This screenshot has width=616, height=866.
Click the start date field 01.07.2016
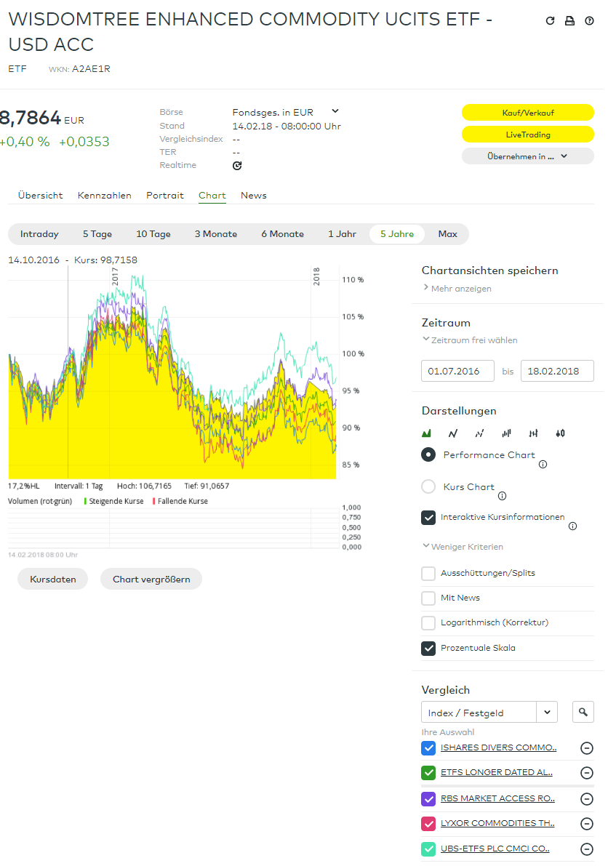(x=457, y=371)
